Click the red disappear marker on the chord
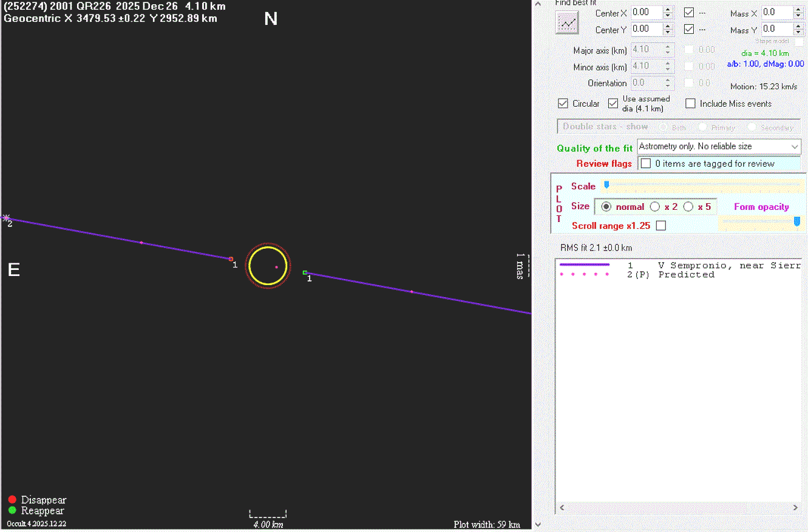Viewport: 808px width, 532px height. point(231,259)
